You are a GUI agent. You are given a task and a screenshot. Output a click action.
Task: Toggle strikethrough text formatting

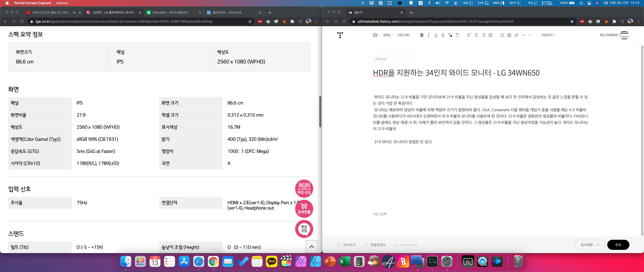click(443, 35)
